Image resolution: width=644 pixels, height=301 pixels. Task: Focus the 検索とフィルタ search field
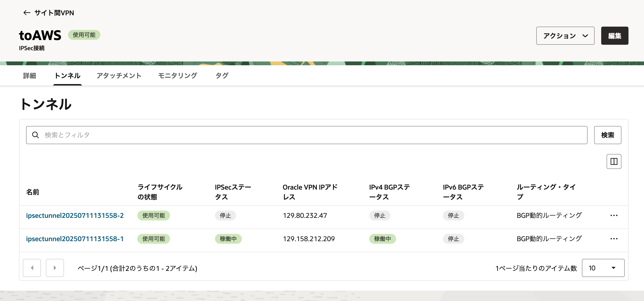(306, 135)
